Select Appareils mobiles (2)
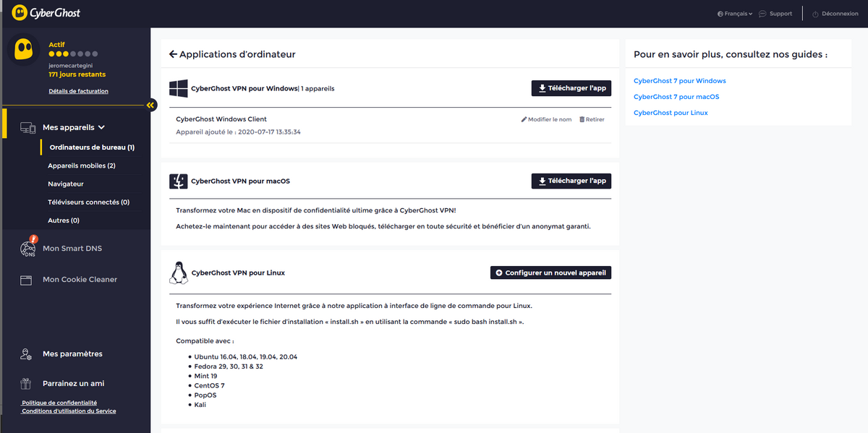The height and width of the screenshot is (433, 868). [x=82, y=166]
